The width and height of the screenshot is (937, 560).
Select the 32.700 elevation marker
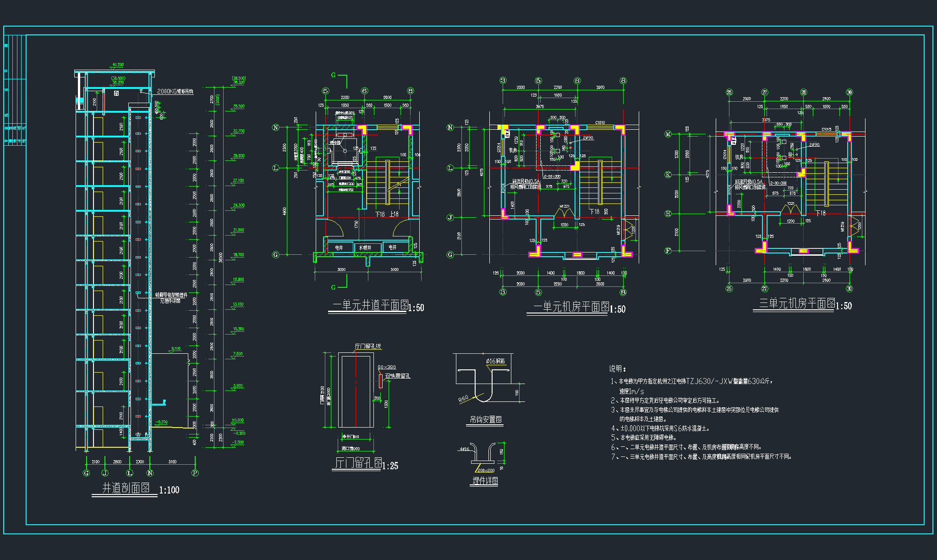239,131
